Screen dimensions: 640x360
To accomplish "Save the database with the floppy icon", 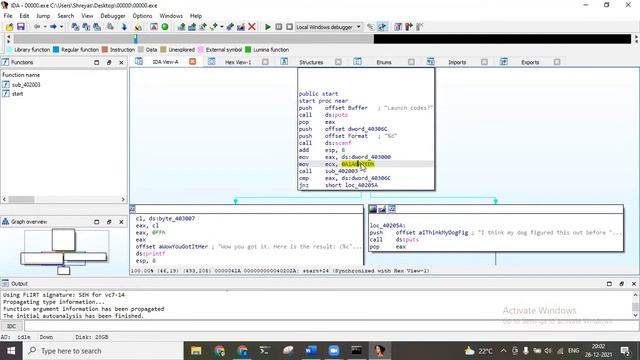I will point(20,27).
